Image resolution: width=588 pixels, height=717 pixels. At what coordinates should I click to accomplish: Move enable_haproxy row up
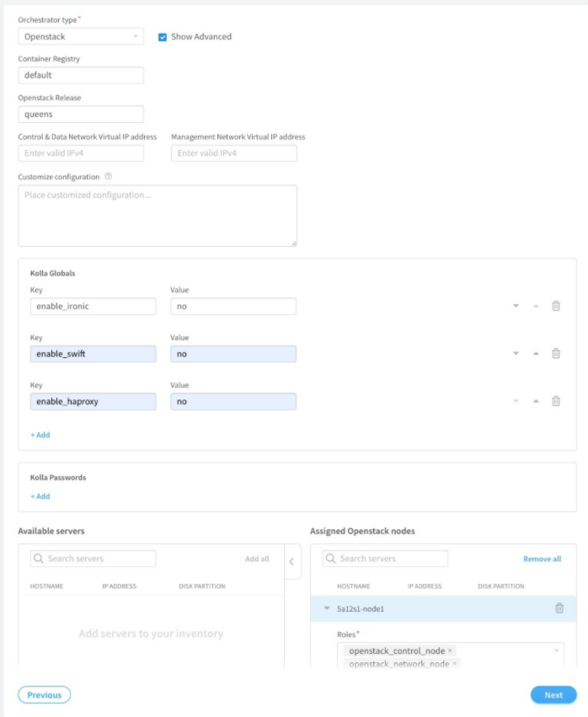click(536, 401)
